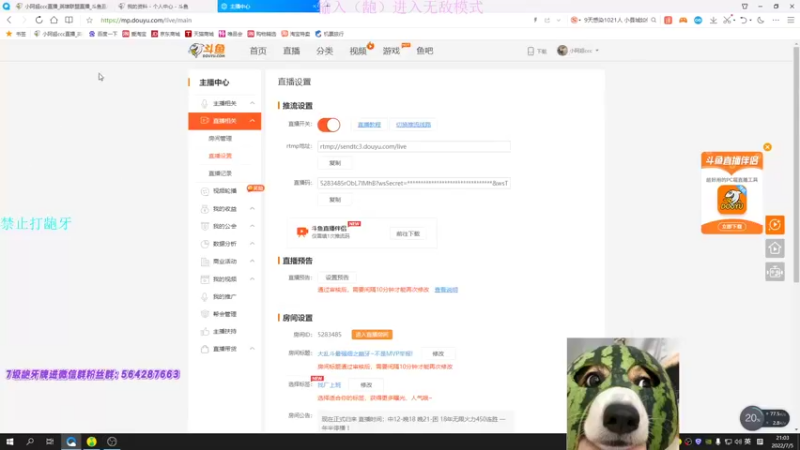Open the 查看说明 link
The width and height of the screenshot is (800, 450).
tap(446, 290)
